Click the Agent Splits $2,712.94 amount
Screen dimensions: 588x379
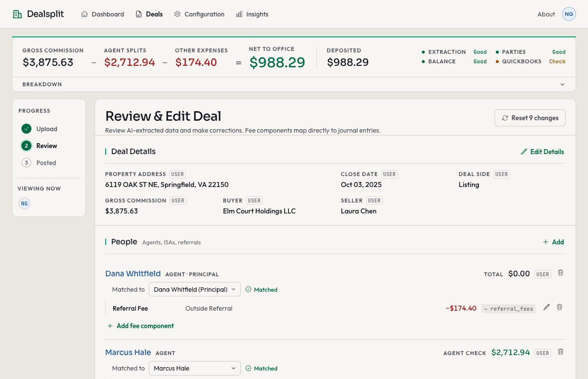(x=130, y=62)
